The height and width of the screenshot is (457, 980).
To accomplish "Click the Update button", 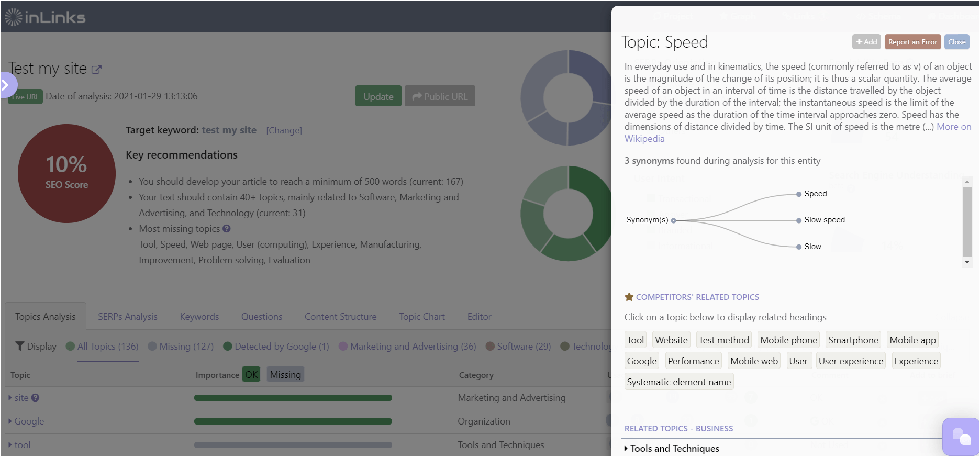I will pos(378,96).
